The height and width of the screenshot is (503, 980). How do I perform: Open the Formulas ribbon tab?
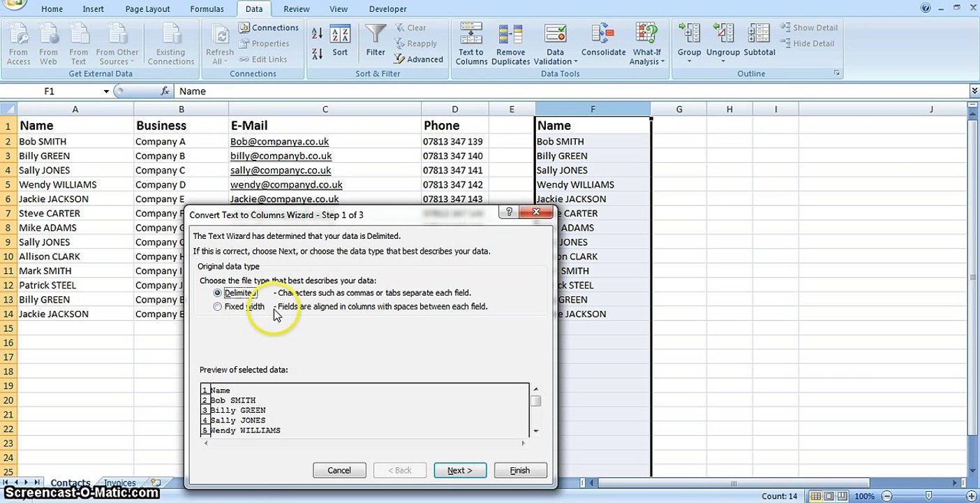[x=207, y=9]
